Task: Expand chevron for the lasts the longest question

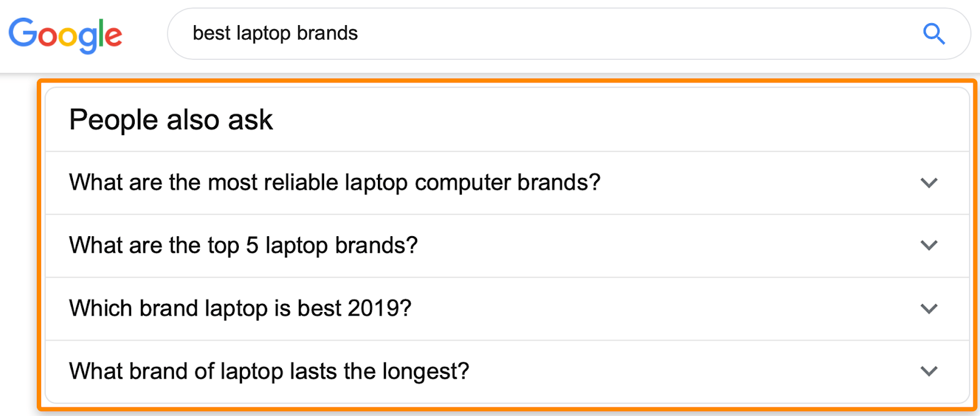Action: [x=929, y=371]
